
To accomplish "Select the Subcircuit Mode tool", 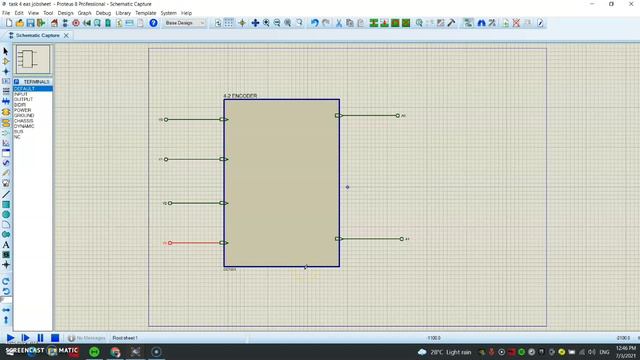I will coord(6,112).
